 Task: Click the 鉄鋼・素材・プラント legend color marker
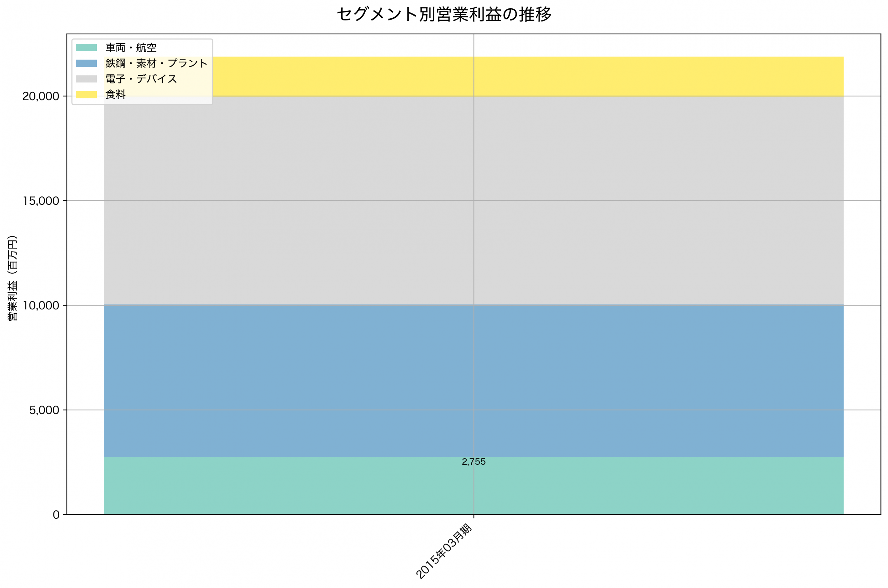(87, 63)
